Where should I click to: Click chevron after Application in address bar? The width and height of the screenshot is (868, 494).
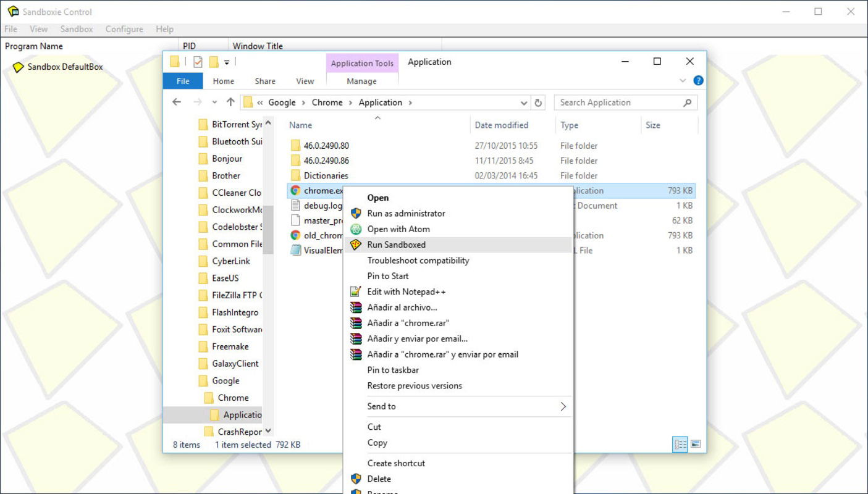click(410, 103)
